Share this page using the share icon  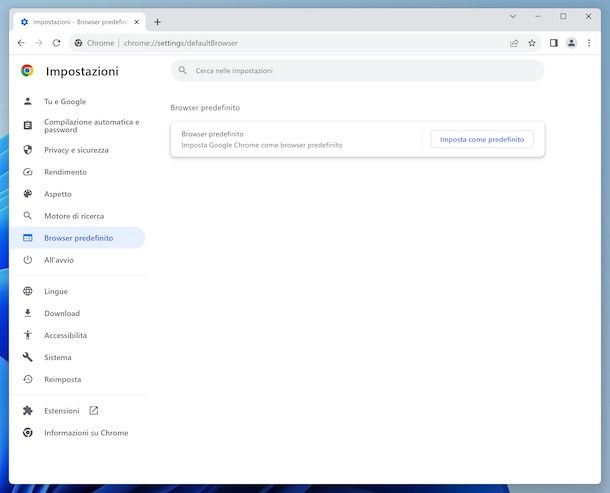pyautogui.click(x=514, y=43)
